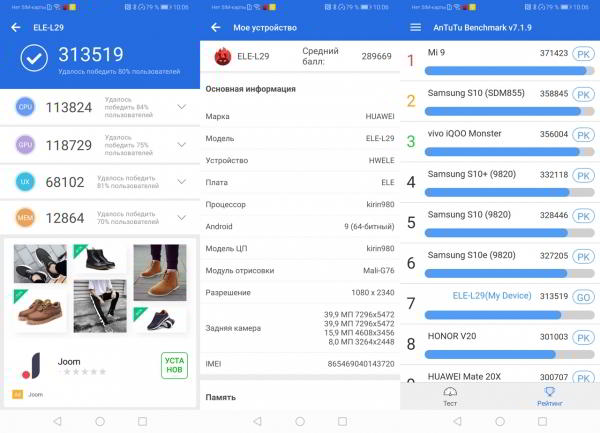Switch to the Рейтинг tab
600x433 pixels.
549,396
